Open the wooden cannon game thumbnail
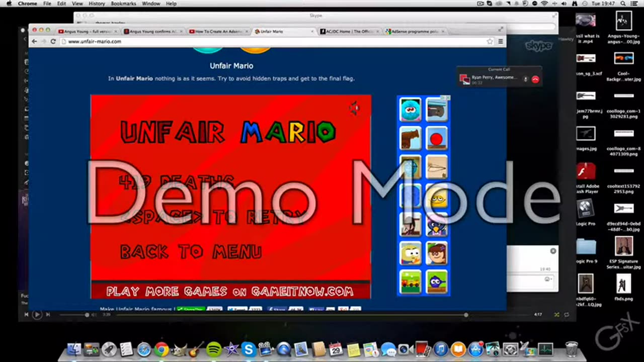Image resolution: width=644 pixels, height=362 pixels. click(410, 138)
